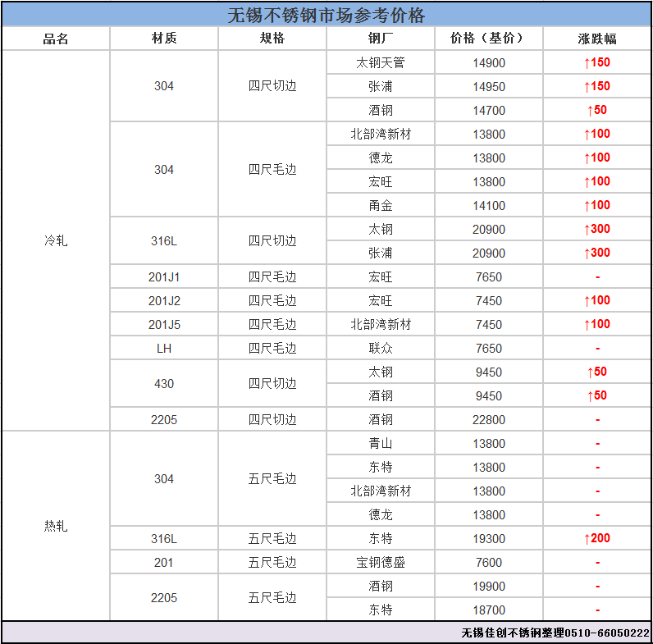Select the 品名 column header
The image size is (653, 644).
pos(56,39)
